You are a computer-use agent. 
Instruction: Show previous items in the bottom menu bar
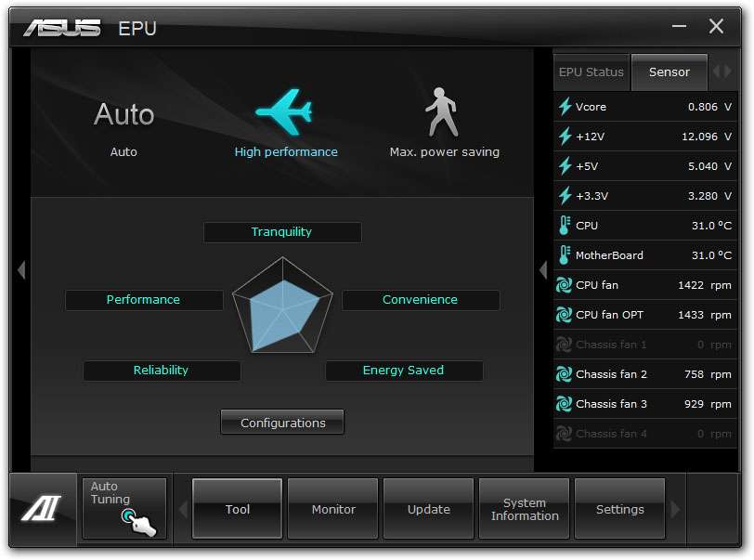point(183,509)
